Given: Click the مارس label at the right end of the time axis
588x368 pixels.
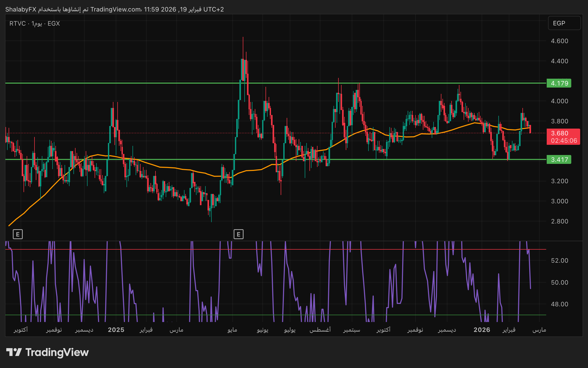Looking at the screenshot, I should pyautogui.click(x=539, y=330).
